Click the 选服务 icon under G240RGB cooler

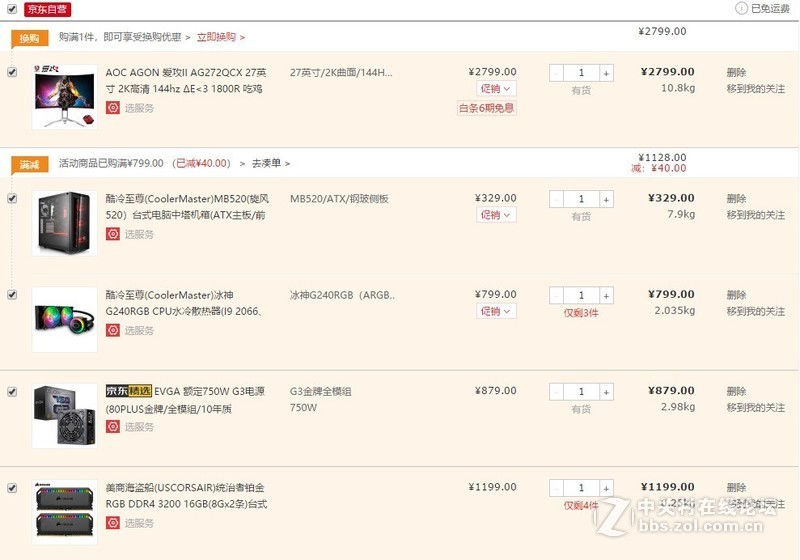[x=113, y=330]
